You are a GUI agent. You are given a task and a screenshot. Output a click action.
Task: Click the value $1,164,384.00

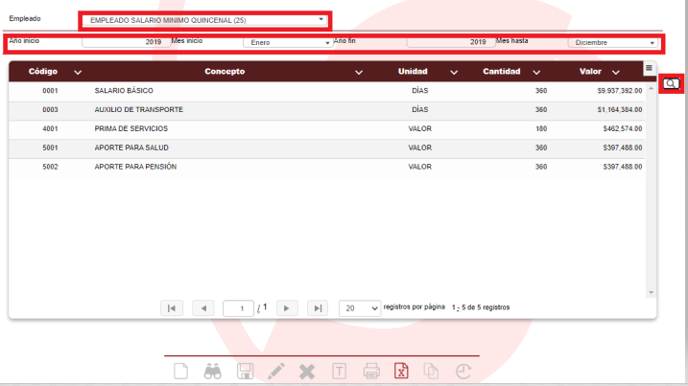[x=620, y=110]
